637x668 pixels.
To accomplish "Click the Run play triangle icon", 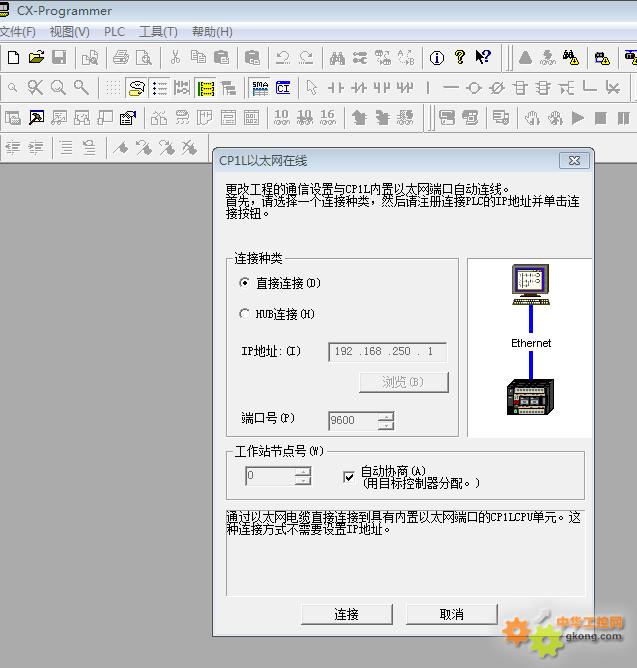I will 578,118.
